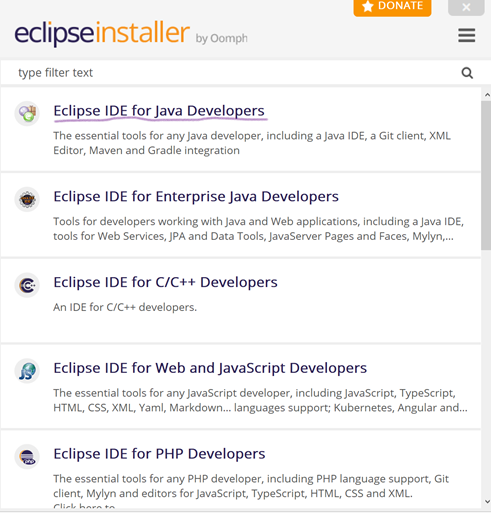Open Eclipse IDE for PHP Developers

tap(159, 454)
